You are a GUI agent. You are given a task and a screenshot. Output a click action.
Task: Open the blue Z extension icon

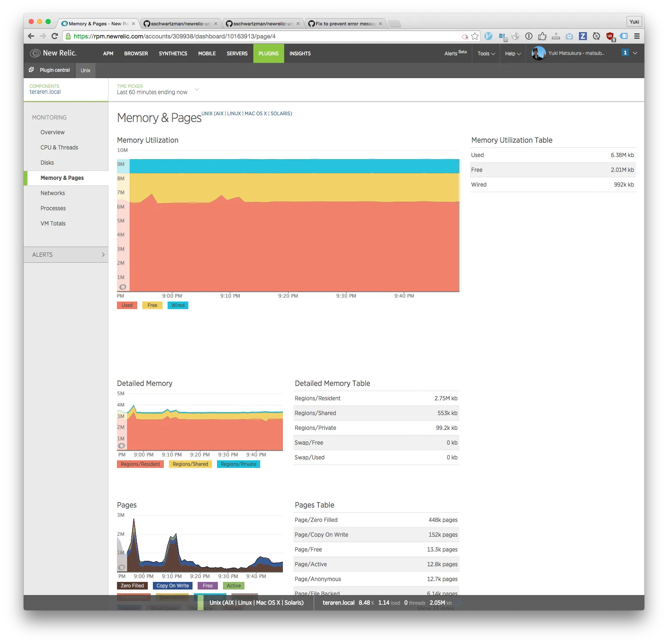tap(583, 36)
